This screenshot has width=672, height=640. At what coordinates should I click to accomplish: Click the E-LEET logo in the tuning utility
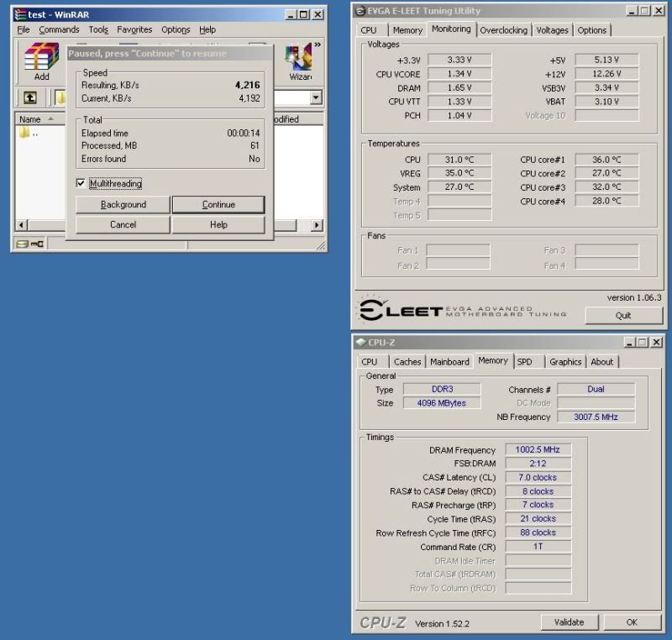pyautogui.click(x=463, y=309)
